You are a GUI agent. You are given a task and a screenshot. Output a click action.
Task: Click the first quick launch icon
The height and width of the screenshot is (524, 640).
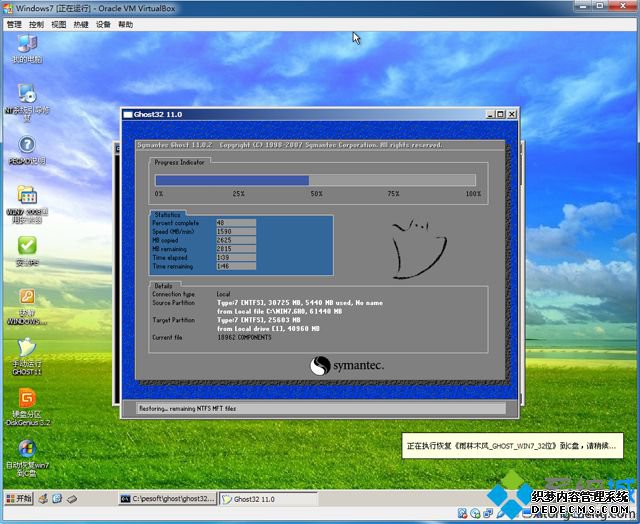point(43,499)
